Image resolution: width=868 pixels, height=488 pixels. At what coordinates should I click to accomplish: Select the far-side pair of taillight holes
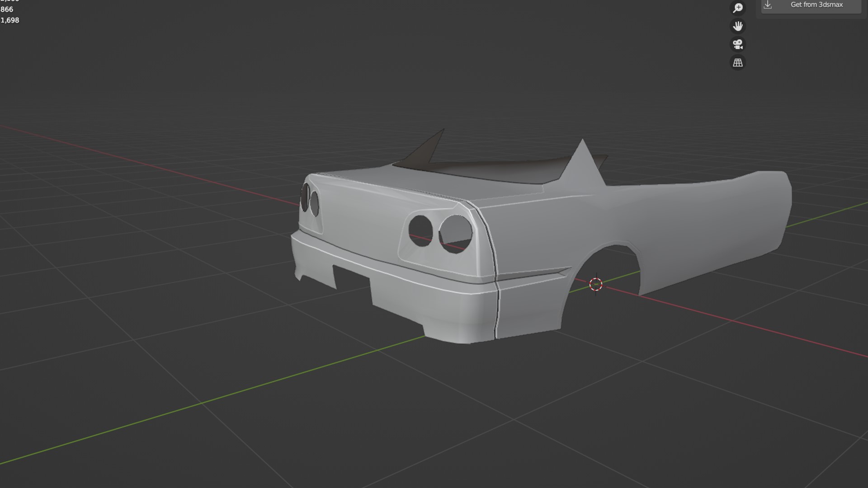pos(310,200)
